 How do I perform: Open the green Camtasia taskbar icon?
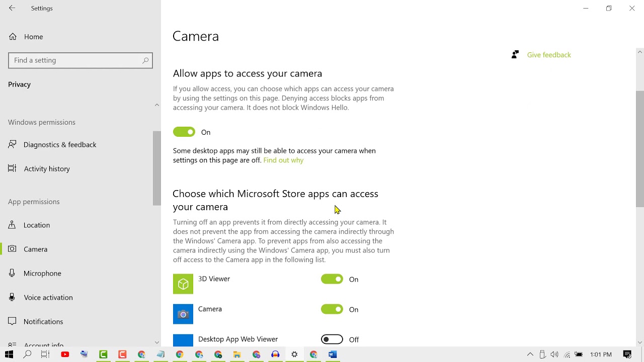point(103,354)
